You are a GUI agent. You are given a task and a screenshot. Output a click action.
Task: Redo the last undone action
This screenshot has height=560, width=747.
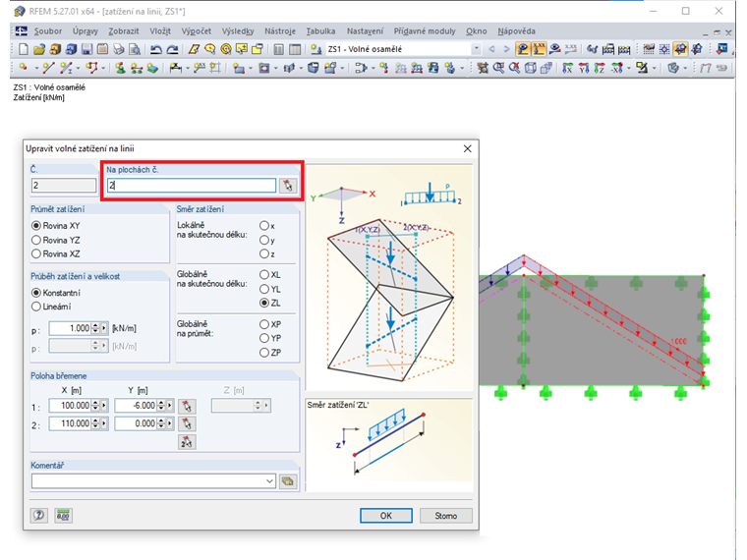[x=172, y=49]
